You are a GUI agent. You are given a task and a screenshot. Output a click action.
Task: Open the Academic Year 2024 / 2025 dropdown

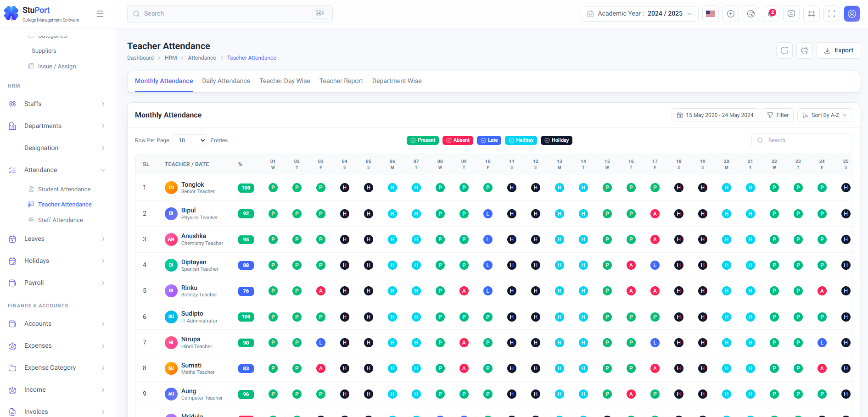pos(639,14)
